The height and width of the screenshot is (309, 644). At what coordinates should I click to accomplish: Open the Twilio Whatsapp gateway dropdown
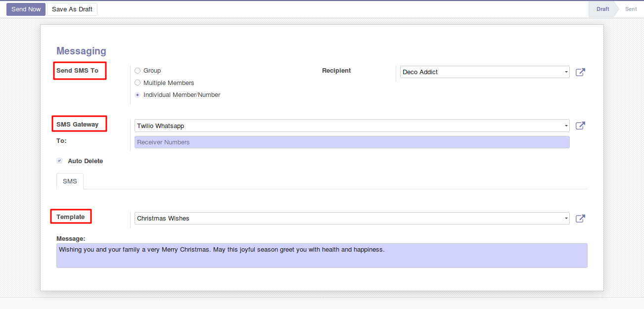point(352,126)
